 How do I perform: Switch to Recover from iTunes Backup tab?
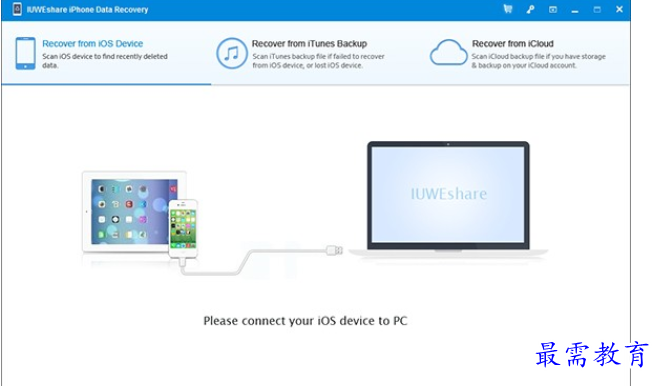(x=316, y=53)
